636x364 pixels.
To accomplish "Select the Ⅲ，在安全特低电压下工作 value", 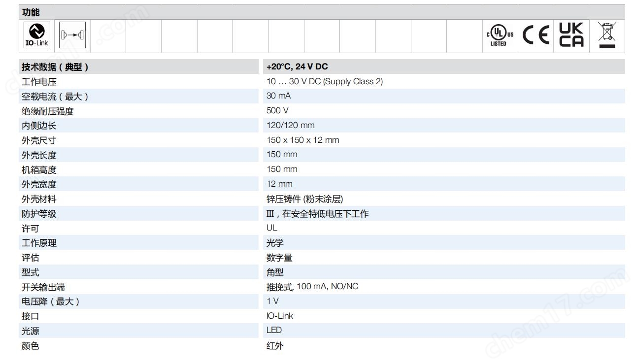I will (317, 214).
